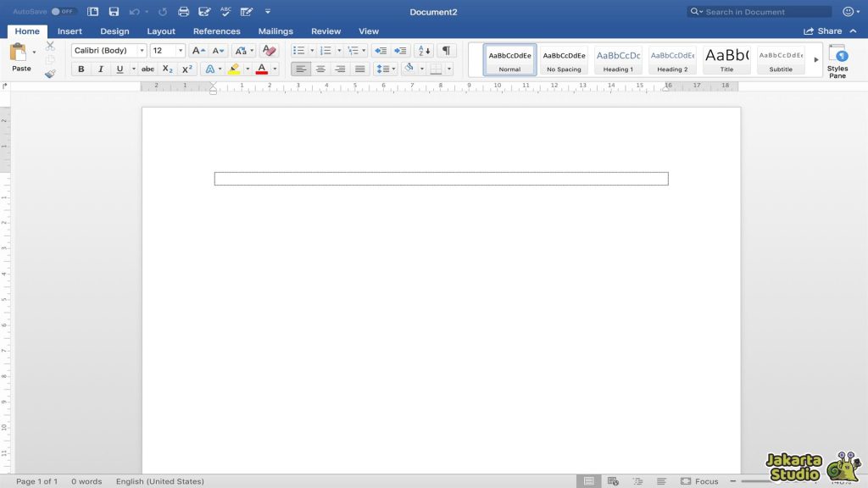Open the font size 12 dropdown

coord(180,51)
